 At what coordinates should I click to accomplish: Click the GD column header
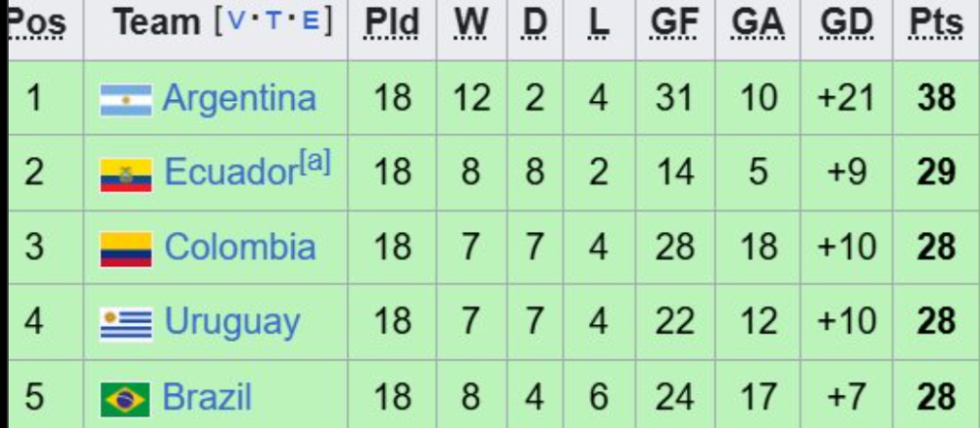click(846, 24)
